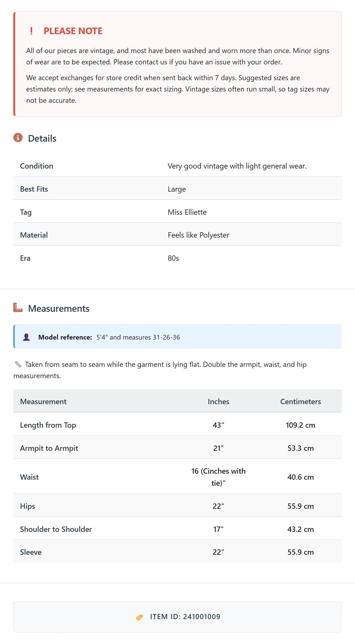Viewport: 355px width, 644px height.
Task: Click the model silhouette icon
Action: tap(27, 337)
